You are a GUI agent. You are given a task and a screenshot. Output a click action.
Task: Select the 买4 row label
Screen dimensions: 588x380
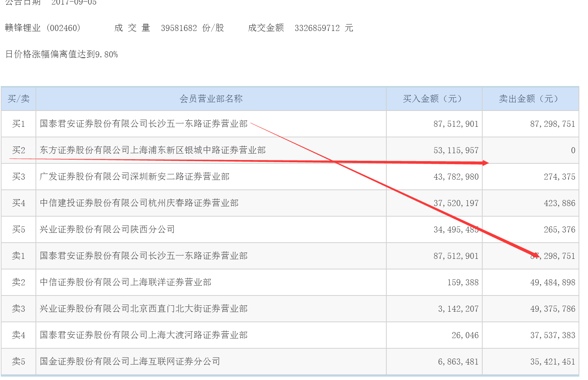click(19, 203)
